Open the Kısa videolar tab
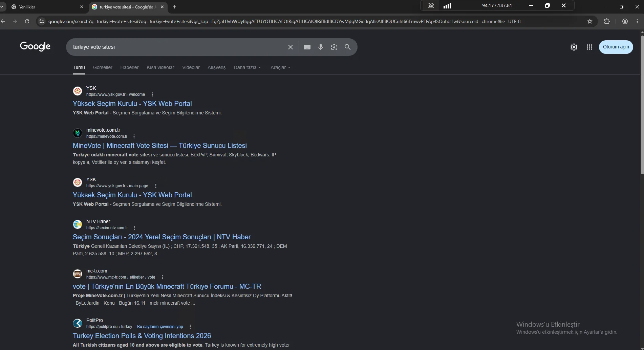Image resolution: width=644 pixels, height=350 pixels. click(x=160, y=67)
